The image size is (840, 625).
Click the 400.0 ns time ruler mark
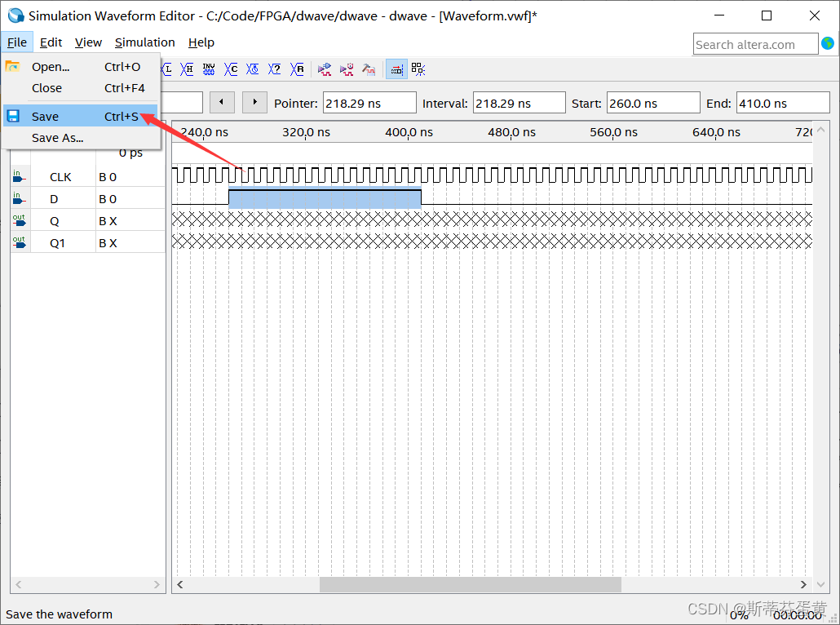(409, 132)
